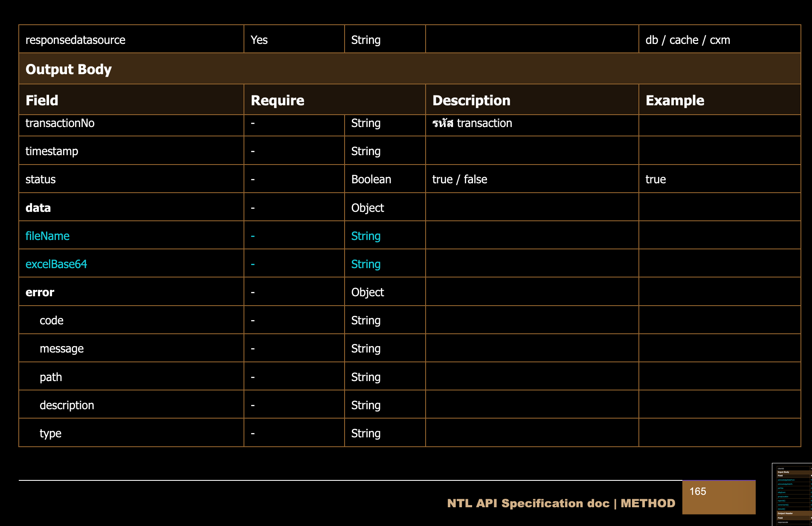Viewport: 812px width, 526px height.
Task: Click the Boolean type in the status row
Action: (371, 179)
